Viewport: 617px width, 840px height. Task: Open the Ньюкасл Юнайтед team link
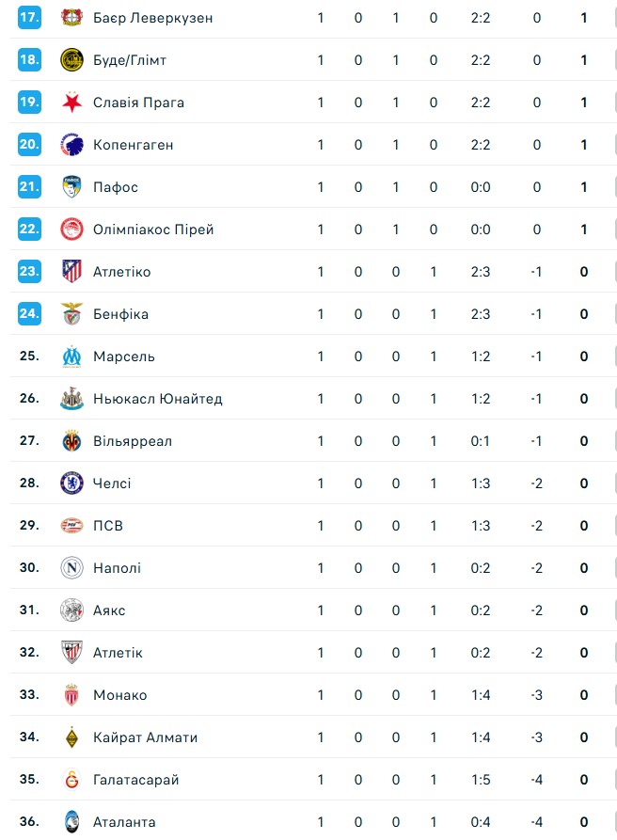157,399
